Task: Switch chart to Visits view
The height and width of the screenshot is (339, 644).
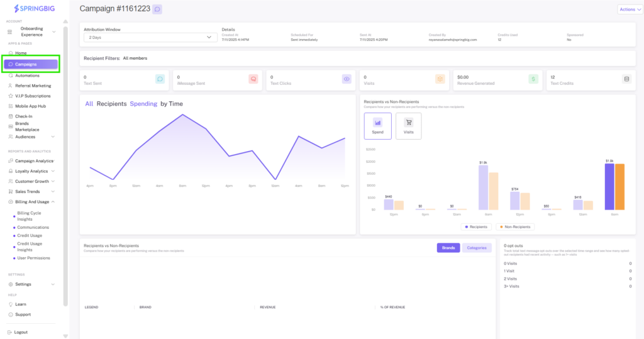Action: point(409,126)
